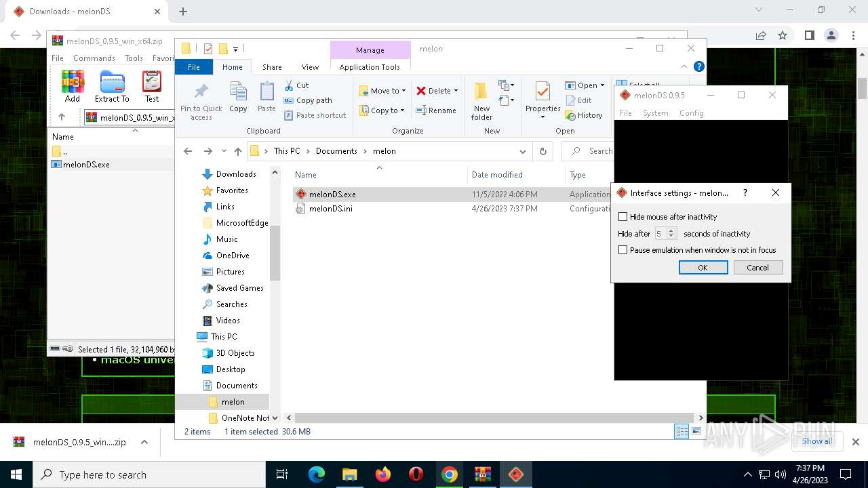Go up one folder level in Explorer
This screenshot has height=488, width=868.
click(237, 151)
